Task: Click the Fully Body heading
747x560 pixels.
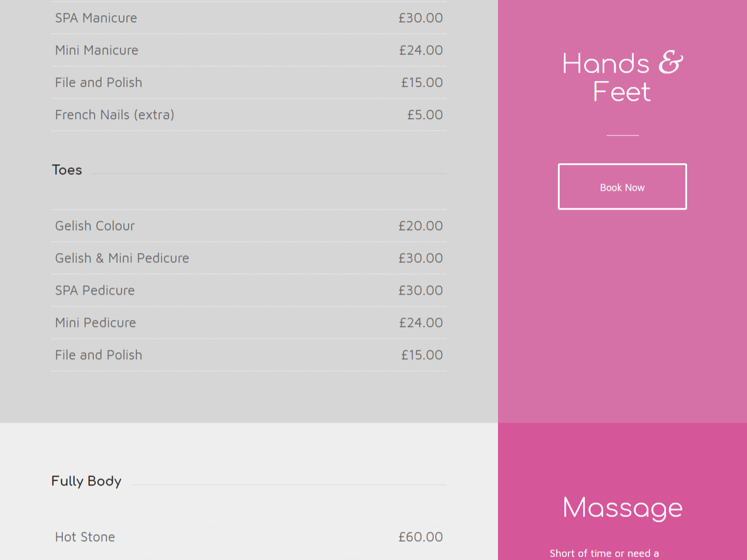Action: point(86,481)
